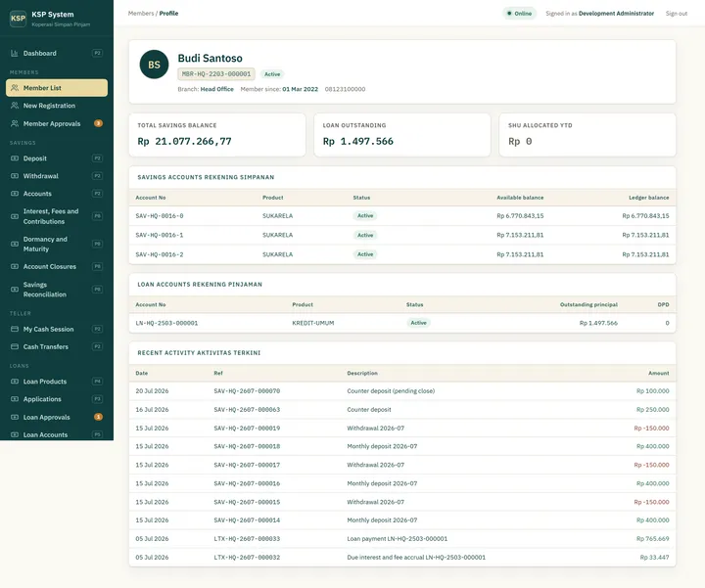Click the Online status indicator

[519, 14]
